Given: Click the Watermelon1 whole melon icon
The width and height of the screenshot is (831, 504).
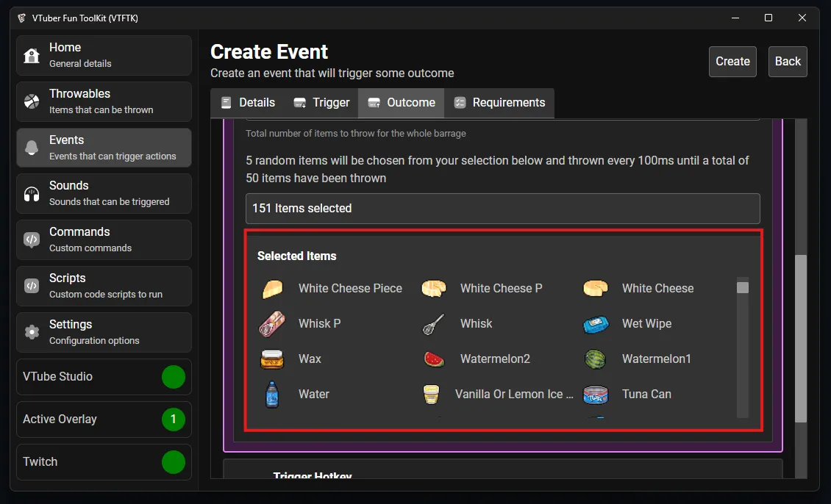Looking at the screenshot, I should click(x=596, y=359).
